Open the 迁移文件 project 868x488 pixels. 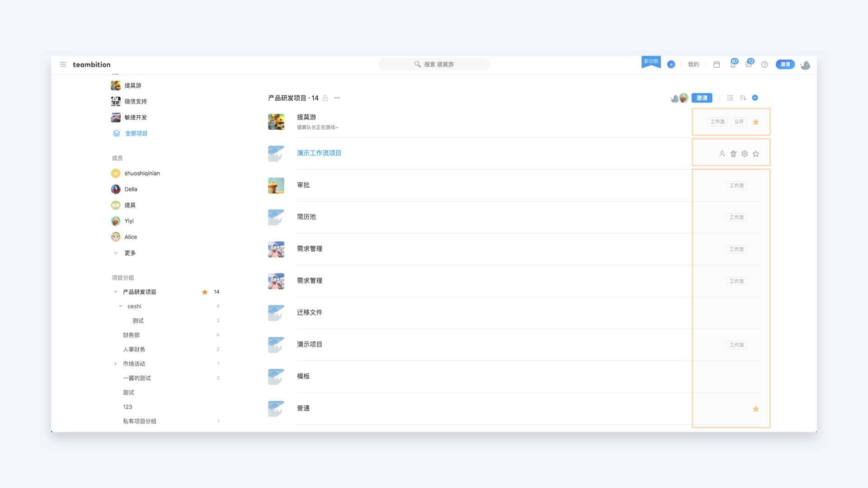click(x=310, y=313)
